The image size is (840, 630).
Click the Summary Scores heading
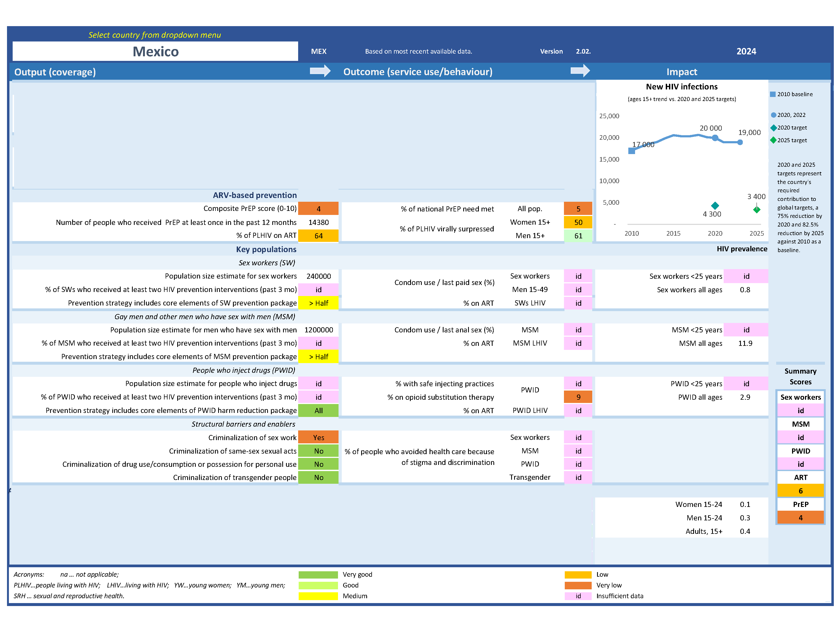(800, 376)
